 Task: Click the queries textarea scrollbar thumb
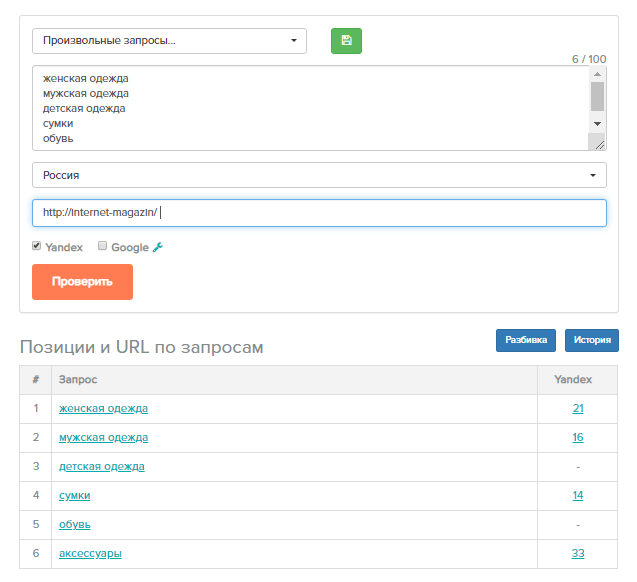pos(597,96)
